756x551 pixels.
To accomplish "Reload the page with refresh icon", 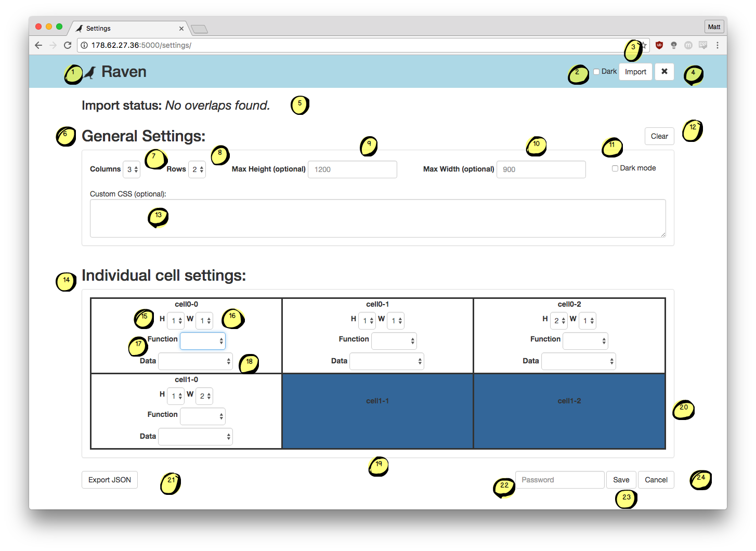I will coord(68,45).
